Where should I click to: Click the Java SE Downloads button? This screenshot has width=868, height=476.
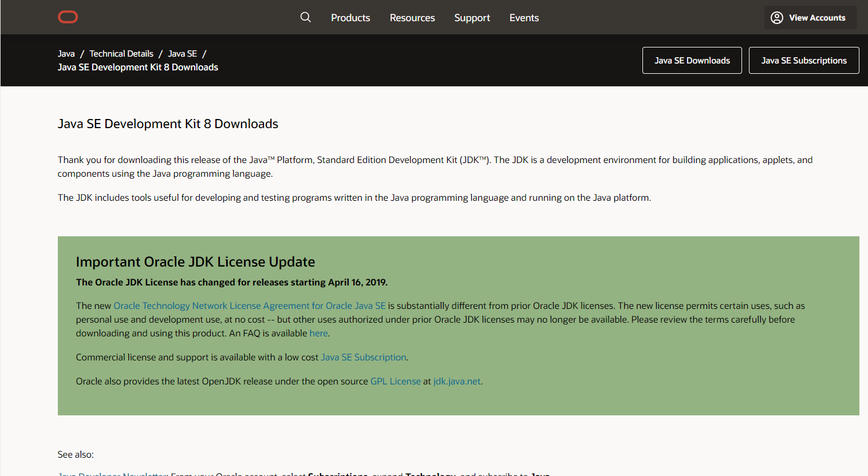(x=692, y=61)
